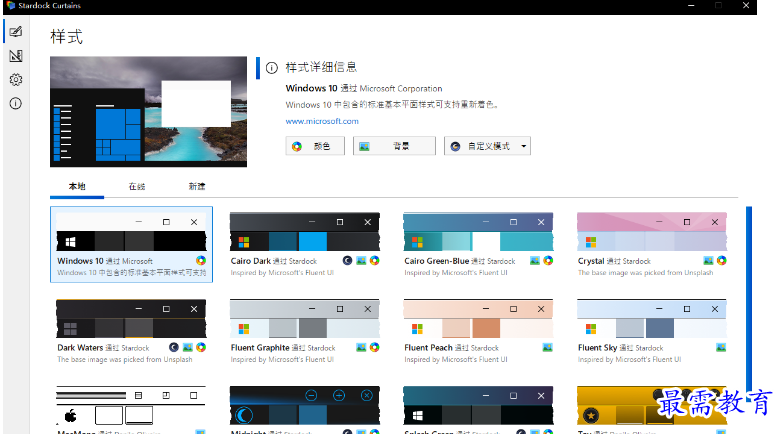The image size is (781, 434).
Task: Click the color wheel icon on Cairo Green-Blue
Action: pos(548,260)
